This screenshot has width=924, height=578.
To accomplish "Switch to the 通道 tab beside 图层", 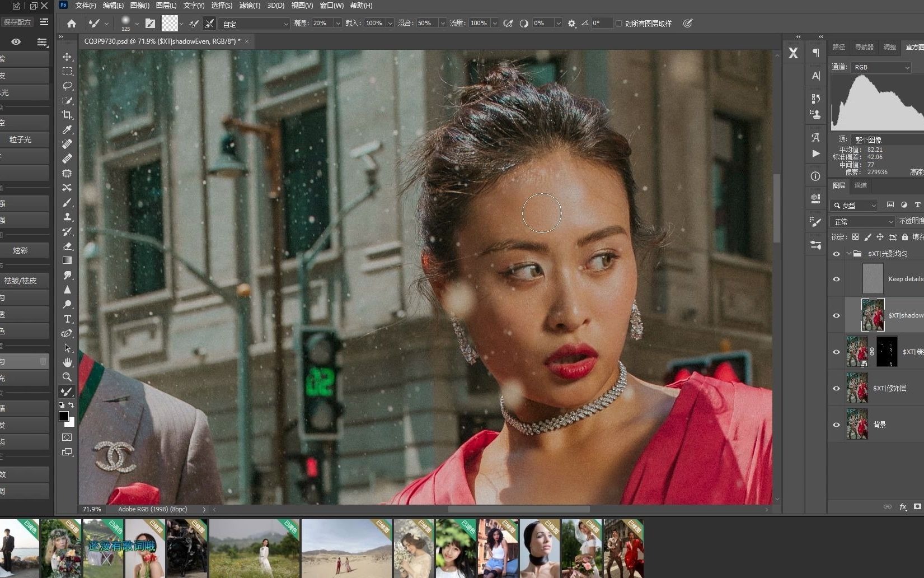I will [861, 186].
